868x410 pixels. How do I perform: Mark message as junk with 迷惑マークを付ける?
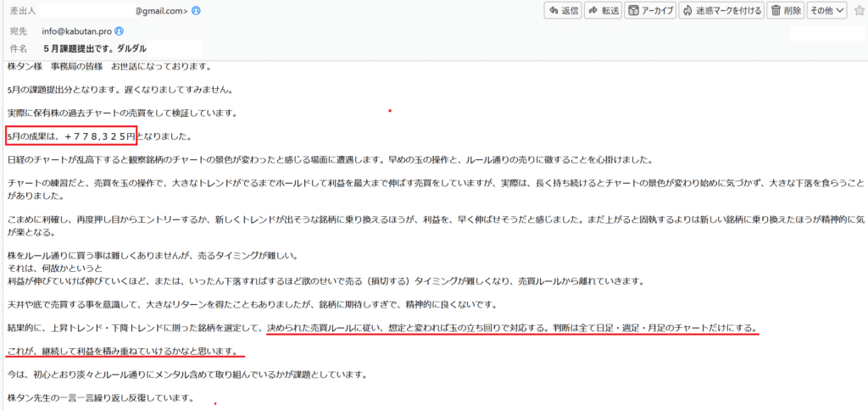tap(722, 10)
